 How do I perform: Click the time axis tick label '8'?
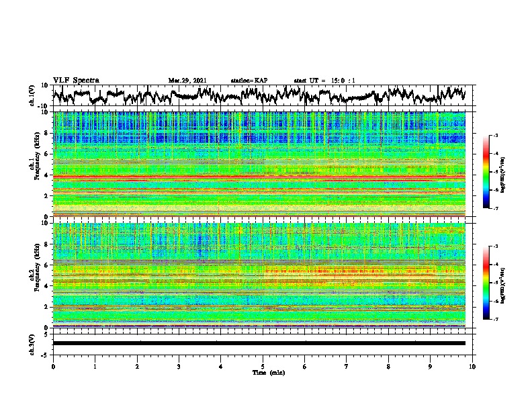click(x=388, y=367)
